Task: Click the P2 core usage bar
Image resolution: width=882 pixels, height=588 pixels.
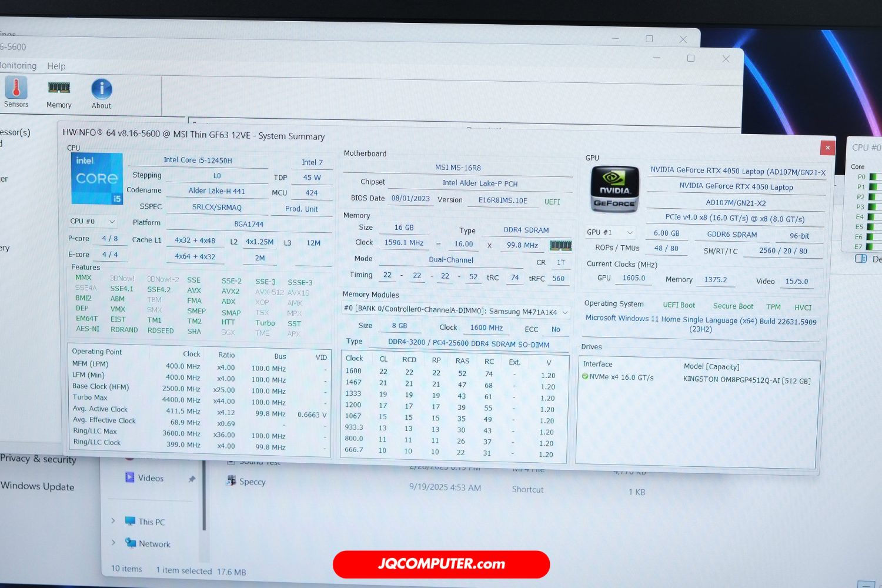Action: tap(874, 197)
